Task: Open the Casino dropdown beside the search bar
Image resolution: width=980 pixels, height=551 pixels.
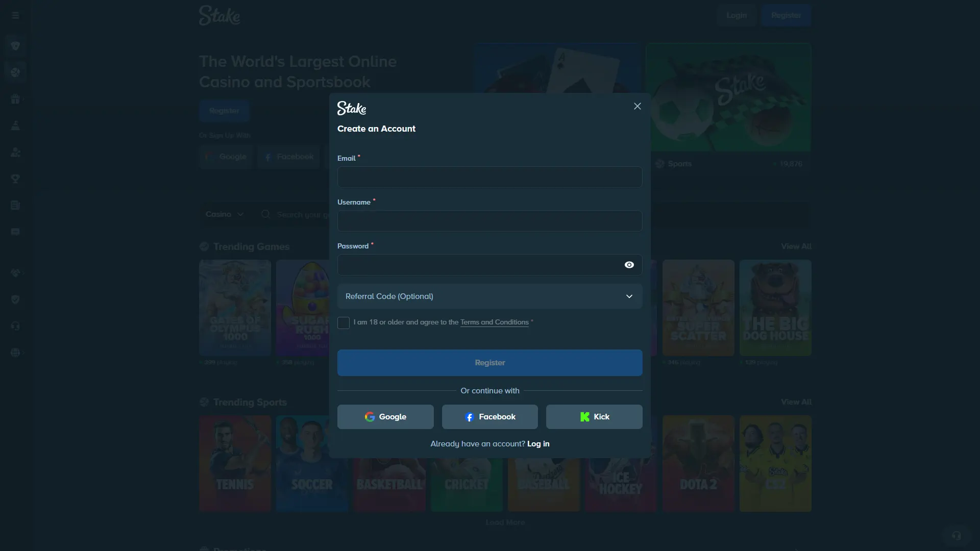Action: (225, 214)
